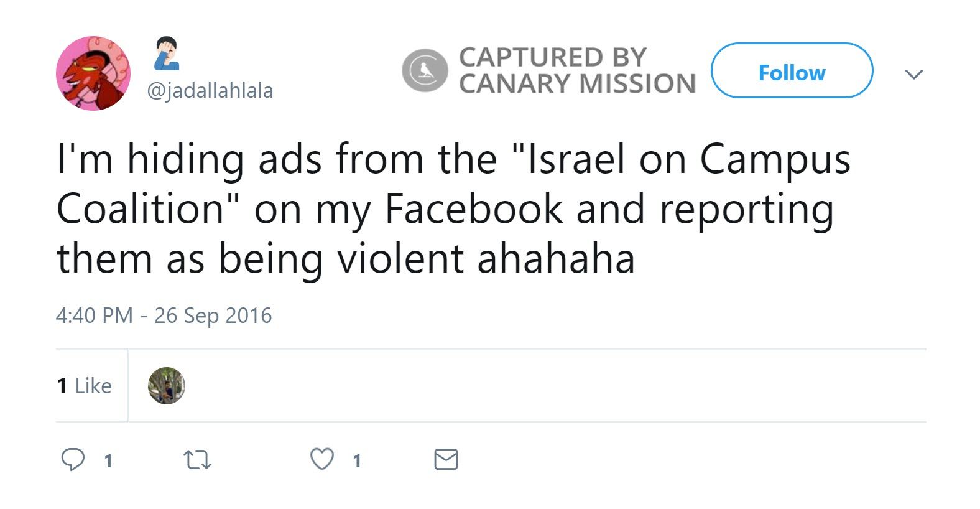View the profile picture of the liker
Screen dimensions: 980x509
(167, 386)
